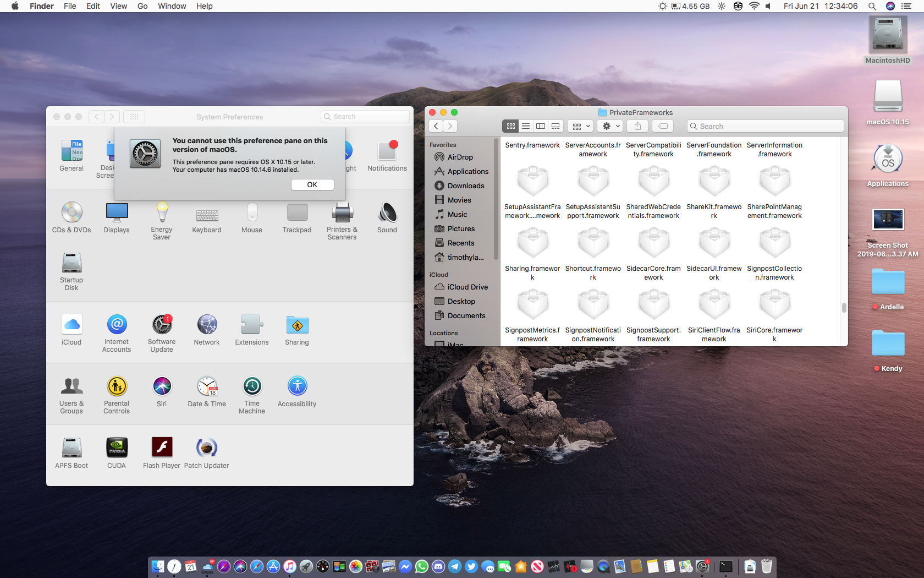Open Trackpad preferences
The image size is (924, 578).
(x=297, y=217)
